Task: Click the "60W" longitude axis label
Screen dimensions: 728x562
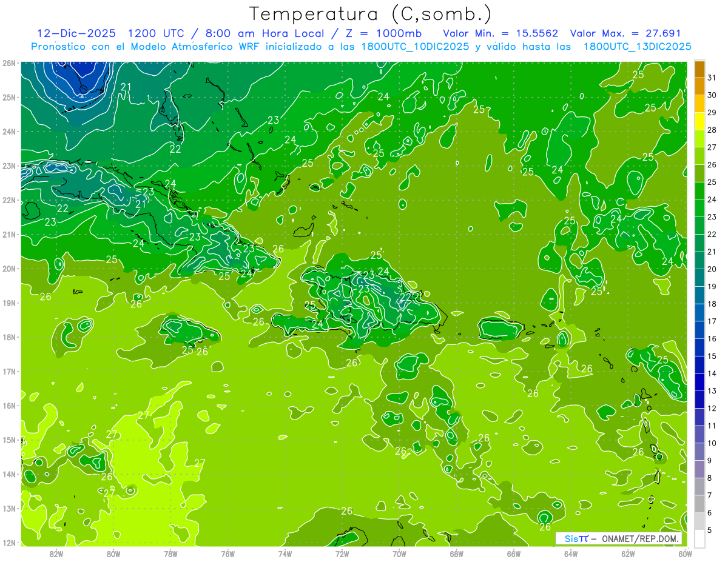Action: click(x=685, y=554)
